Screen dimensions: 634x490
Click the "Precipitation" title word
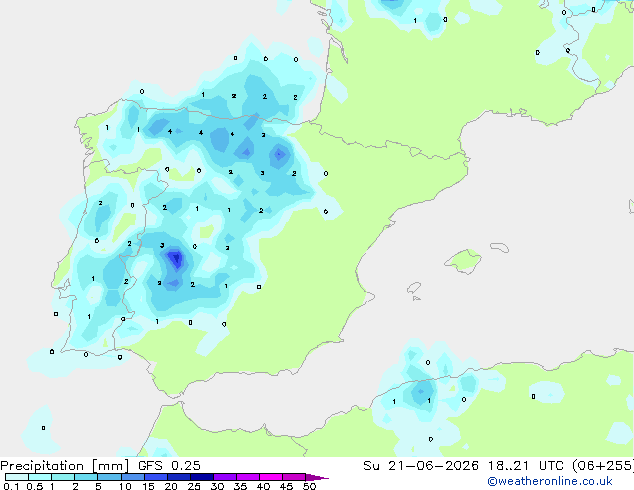pos(42,466)
